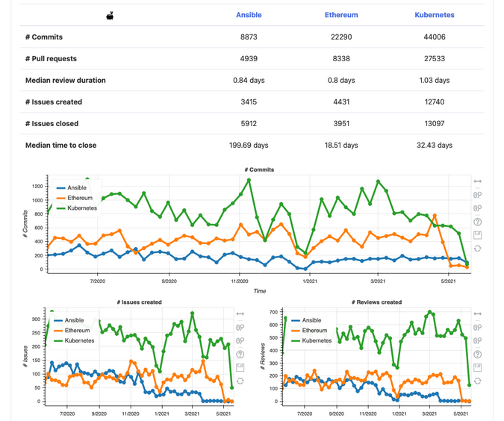Open help icon beside the Issues created chart

point(240,354)
